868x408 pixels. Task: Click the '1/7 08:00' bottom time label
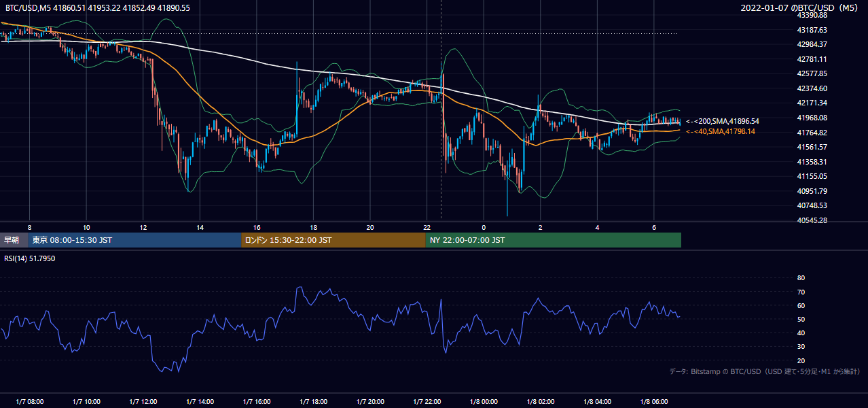pos(29,402)
